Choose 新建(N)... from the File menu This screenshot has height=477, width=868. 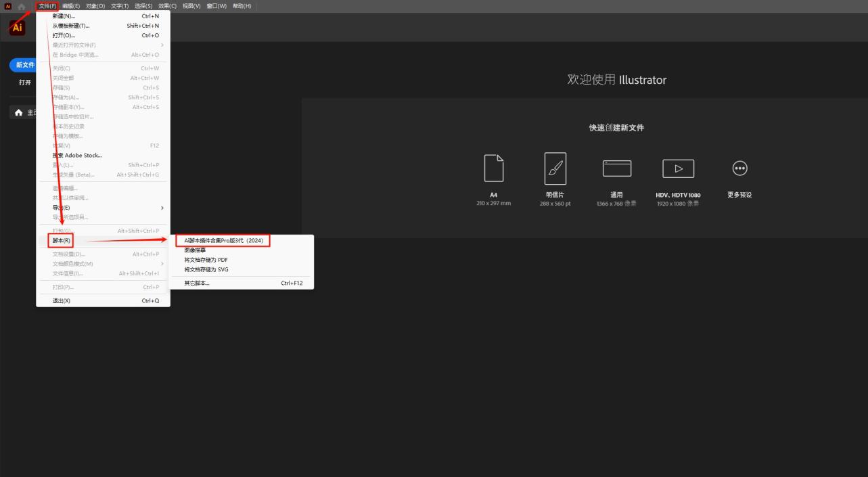click(x=64, y=16)
